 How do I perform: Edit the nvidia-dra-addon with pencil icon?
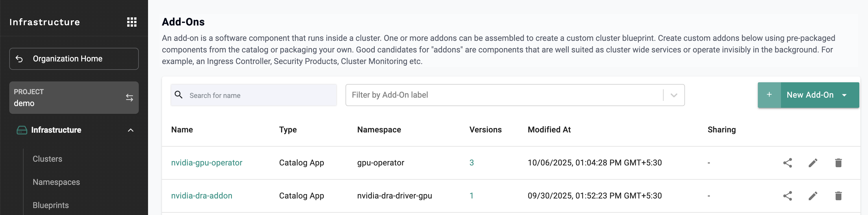(813, 196)
